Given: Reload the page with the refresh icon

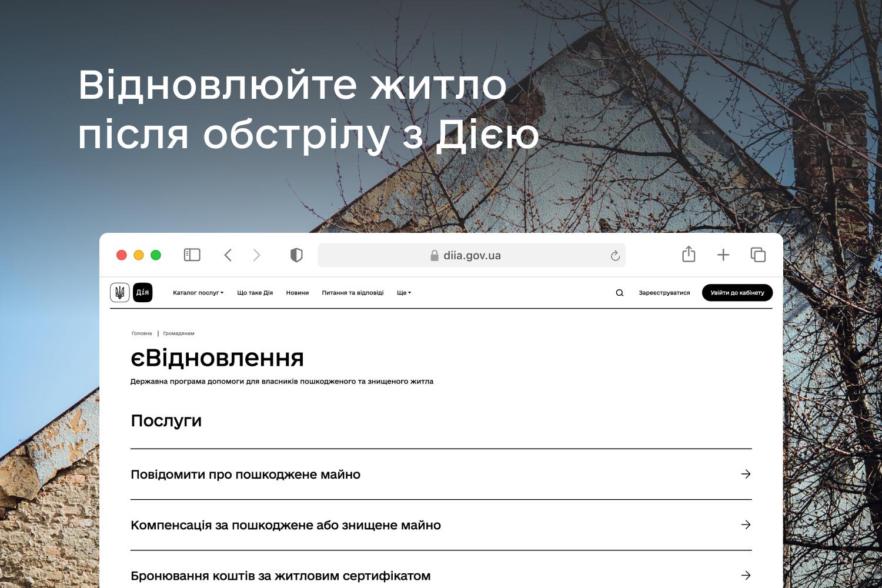Looking at the screenshot, I should pyautogui.click(x=615, y=255).
